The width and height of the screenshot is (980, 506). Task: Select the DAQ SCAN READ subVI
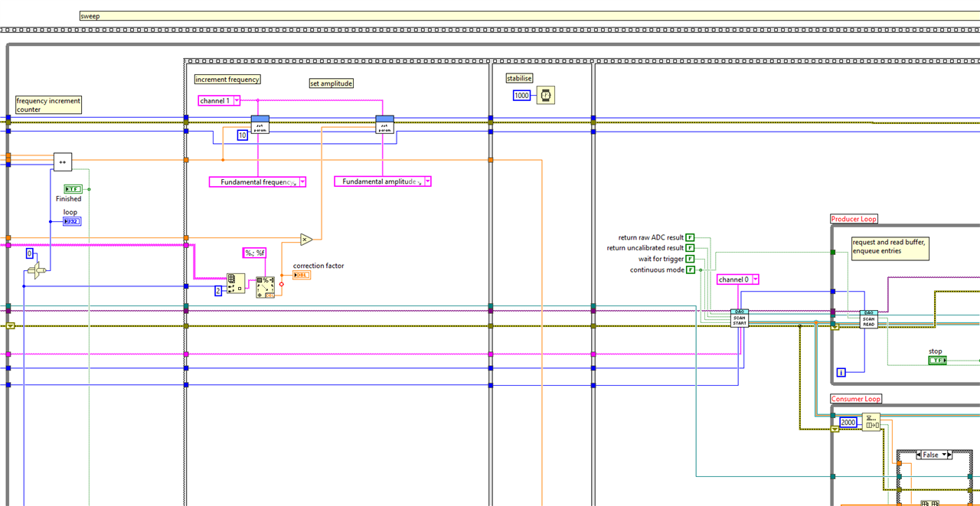pos(868,319)
